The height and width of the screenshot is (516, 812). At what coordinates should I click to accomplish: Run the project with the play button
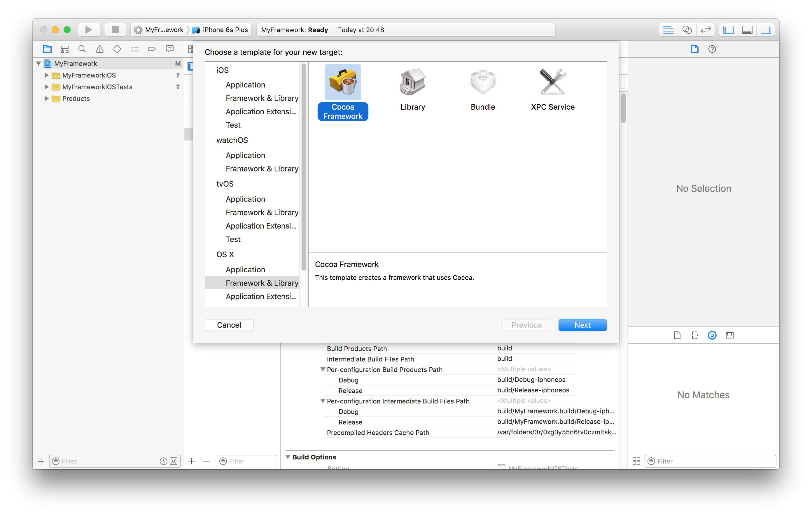tap(88, 30)
